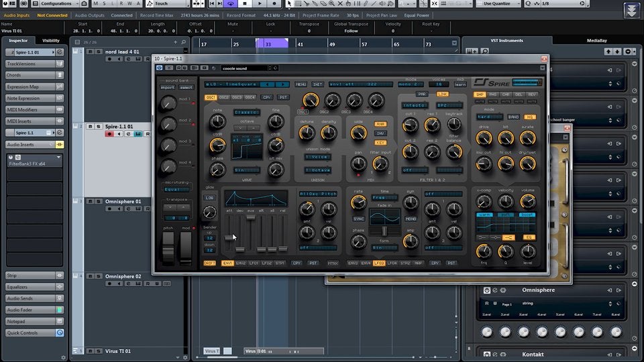This screenshot has width=644, height=362.
Task: Toggle the Read automation button in the Spire window header
Action: (x=178, y=68)
